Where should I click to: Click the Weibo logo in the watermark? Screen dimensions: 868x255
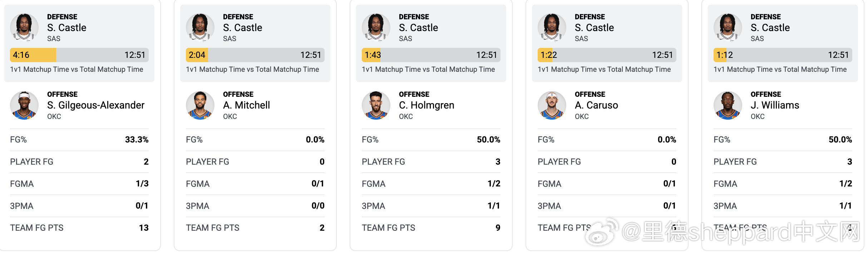603,233
